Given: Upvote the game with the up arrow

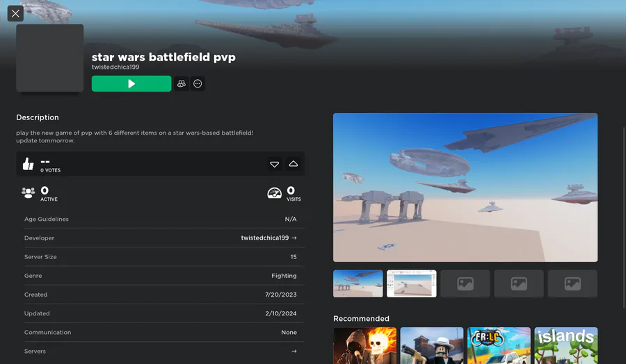Looking at the screenshot, I should click(294, 164).
